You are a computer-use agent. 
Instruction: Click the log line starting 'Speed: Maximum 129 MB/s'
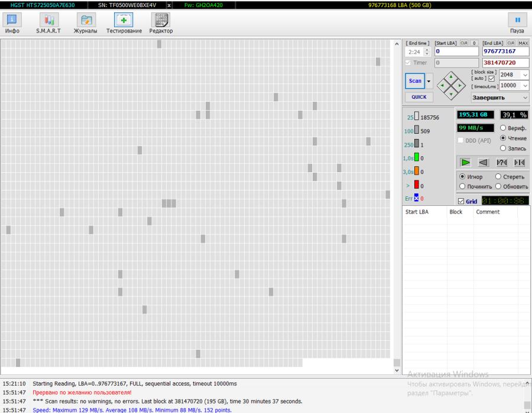tap(132, 410)
